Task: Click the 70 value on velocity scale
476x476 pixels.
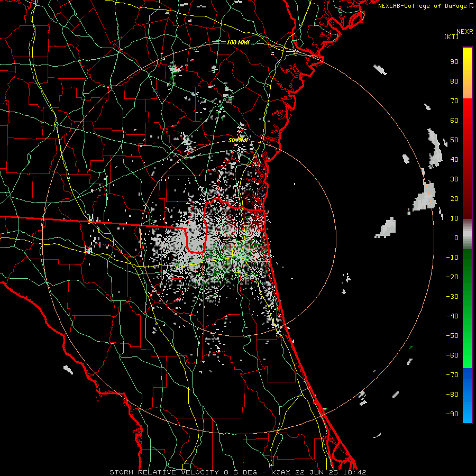Action: click(x=454, y=101)
